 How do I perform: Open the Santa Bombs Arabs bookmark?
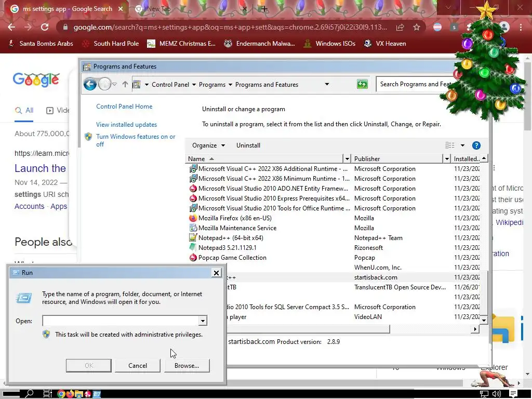[41, 44]
